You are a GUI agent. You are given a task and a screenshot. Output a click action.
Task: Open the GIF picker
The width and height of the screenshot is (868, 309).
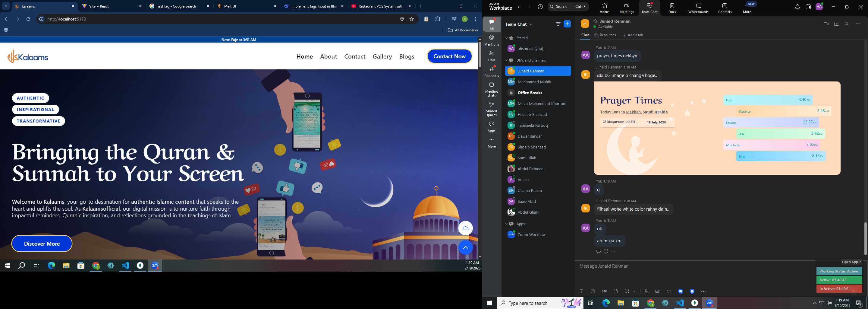(x=604, y=291)
